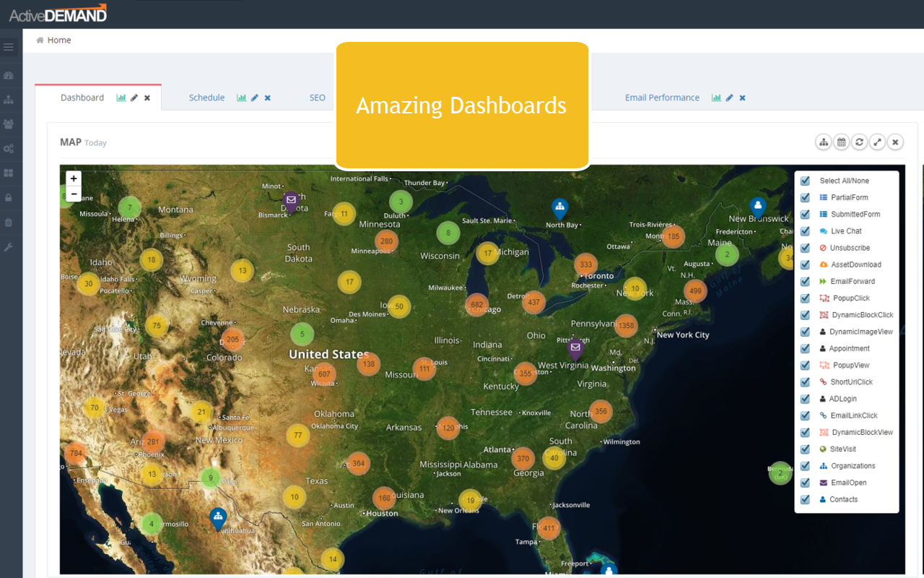Toggle the Select All/None checkbox

(805, 181)
